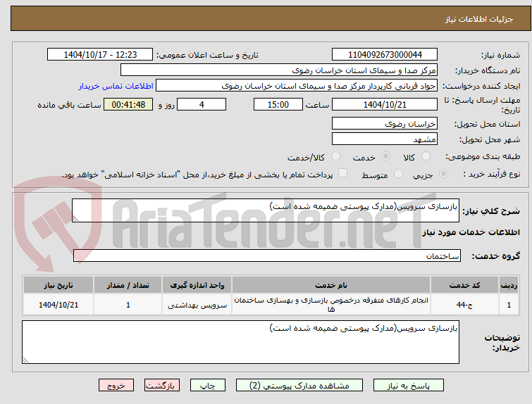Click the table date cell 1404/10/21
This screenshot has height=404, width=532.
click(58, 305)
